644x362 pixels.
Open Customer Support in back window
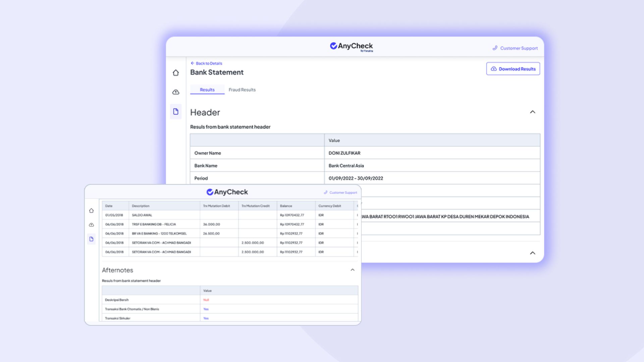click(x=515, y=48)
